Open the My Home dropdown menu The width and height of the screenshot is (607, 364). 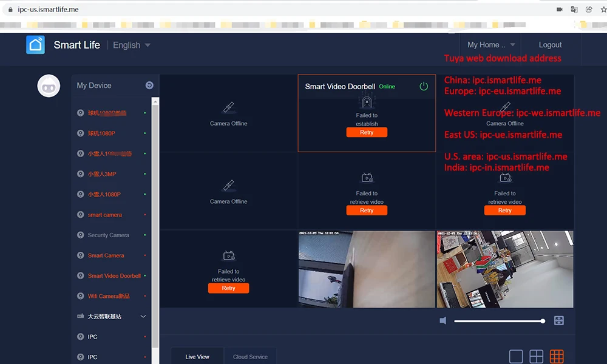click(489, 44)
